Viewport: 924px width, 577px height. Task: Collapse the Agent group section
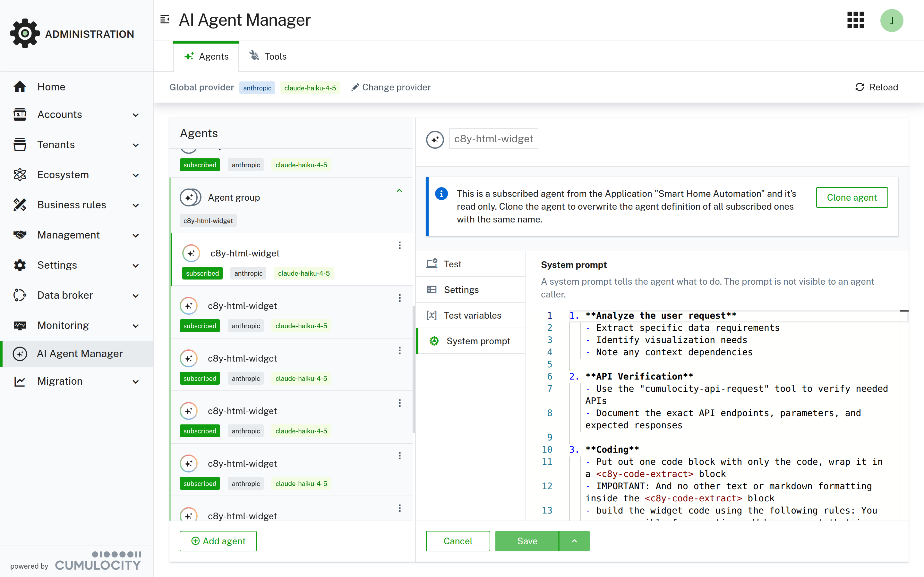(399, 190)
